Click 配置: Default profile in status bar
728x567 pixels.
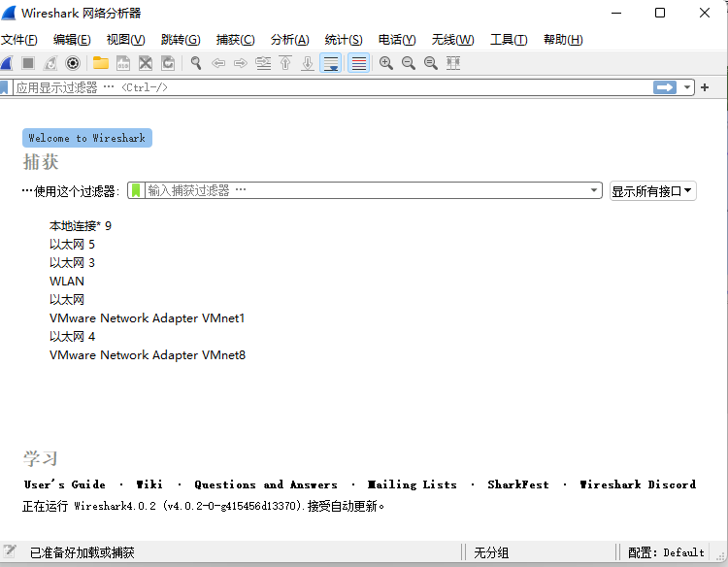coord(666,552)
